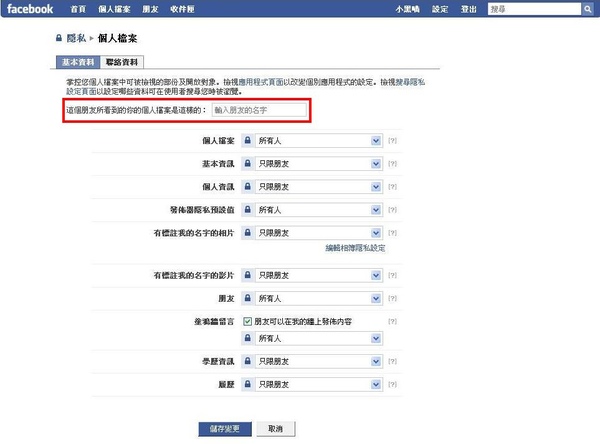
Task: Open help [?] for 塗鴉牆留言 row
Action: (392, 321)
